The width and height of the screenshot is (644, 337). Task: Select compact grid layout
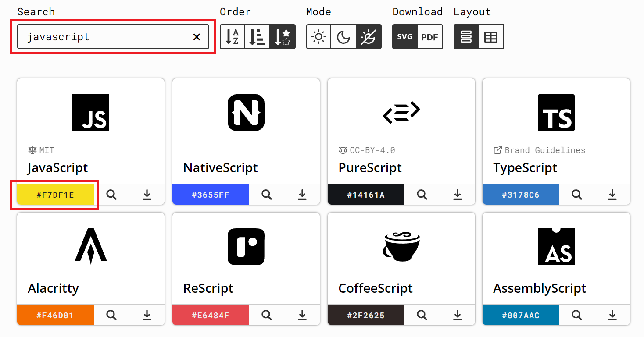tap(491, 37)
